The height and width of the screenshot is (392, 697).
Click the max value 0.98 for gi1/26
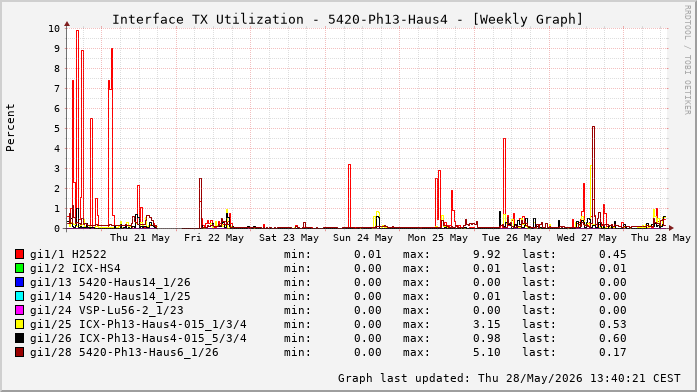coord(487,338)
